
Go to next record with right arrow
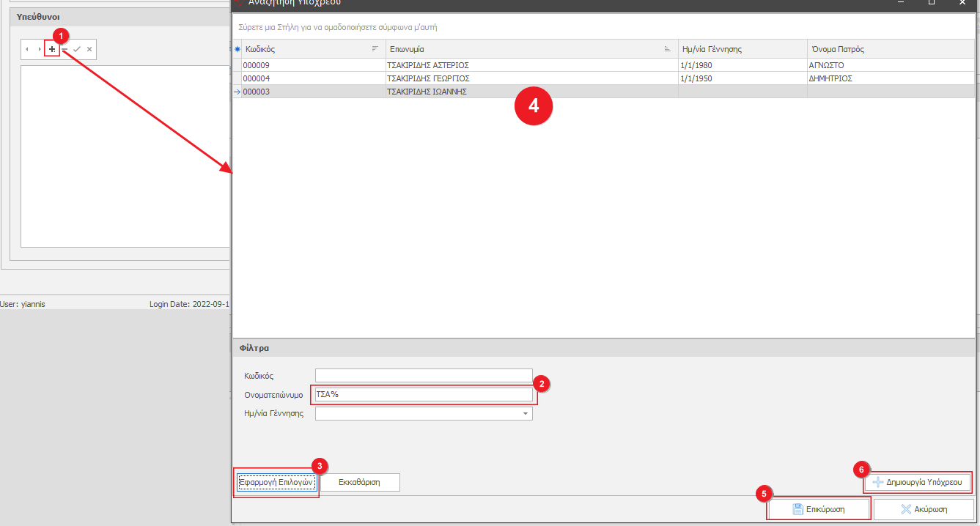(x=40, y=49)
